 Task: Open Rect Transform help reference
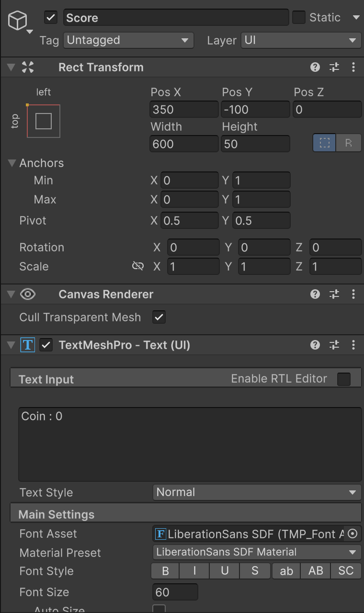pyautogui.click(x=315, y=67)
